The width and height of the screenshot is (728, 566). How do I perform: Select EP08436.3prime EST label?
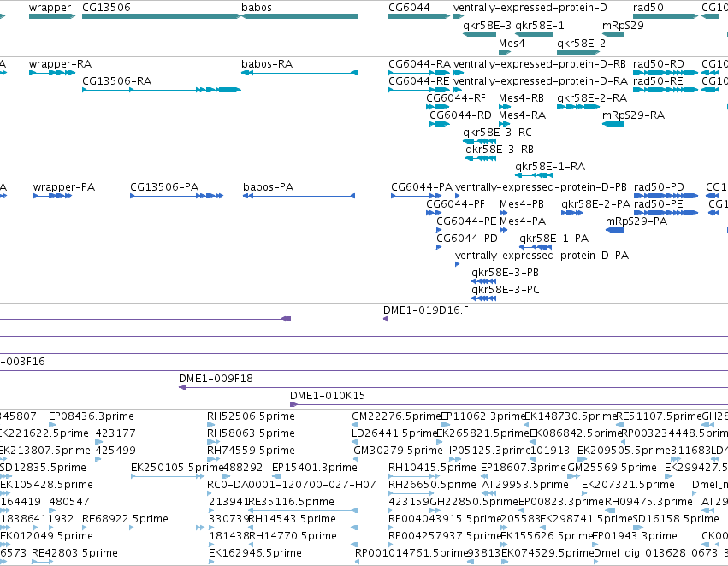click(x=92, y=416)
